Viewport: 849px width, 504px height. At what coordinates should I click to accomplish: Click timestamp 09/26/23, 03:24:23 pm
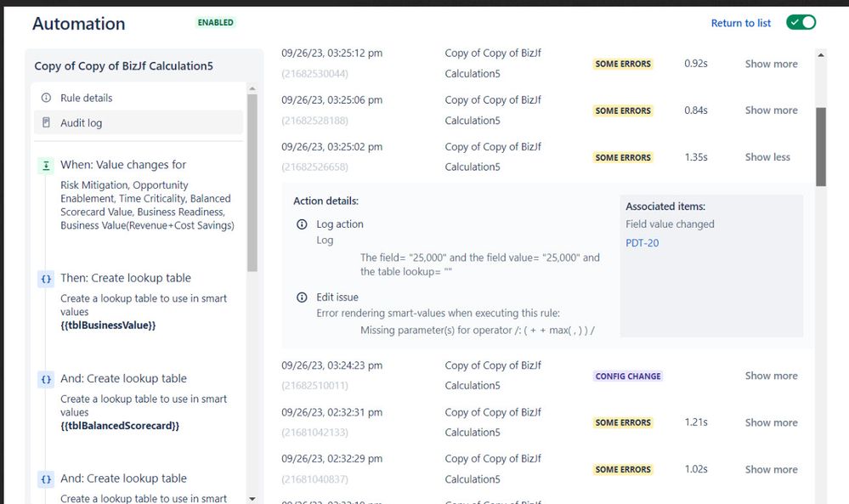(x=332, y=365)
